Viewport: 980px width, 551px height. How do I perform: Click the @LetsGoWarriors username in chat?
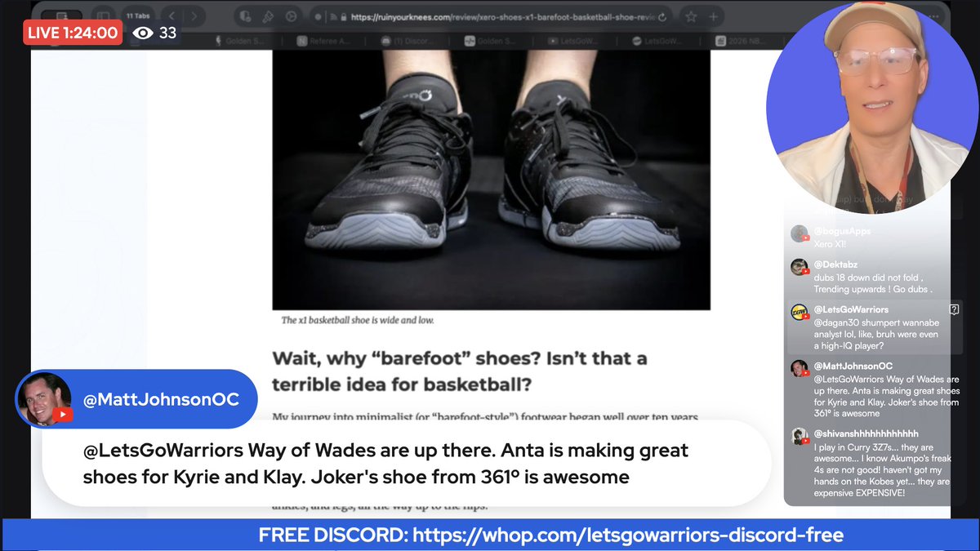(851, 309)
